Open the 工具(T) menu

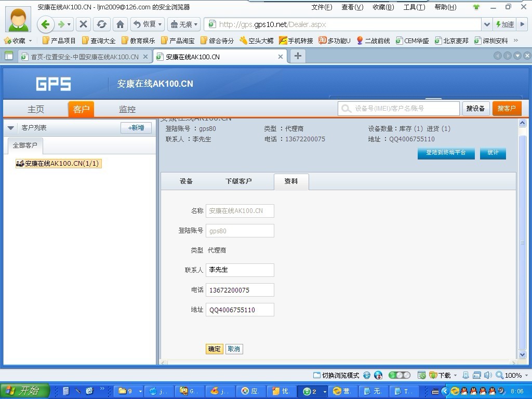pos(414,7)
